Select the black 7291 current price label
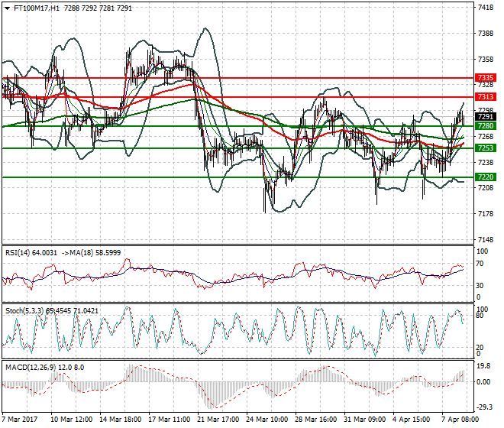Screen dimensions: 504x428 coord(486,117)
